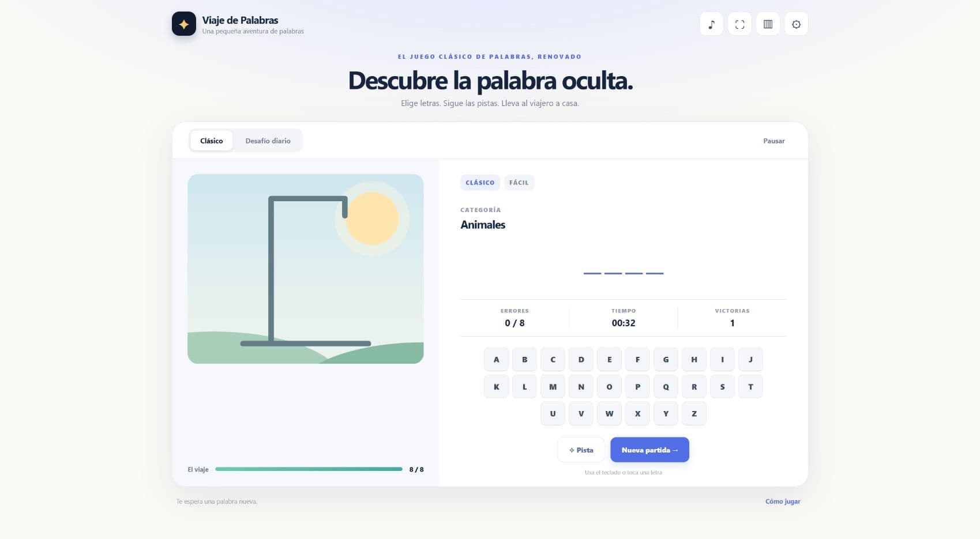Guess the letter M key

[x=553, y=386]
